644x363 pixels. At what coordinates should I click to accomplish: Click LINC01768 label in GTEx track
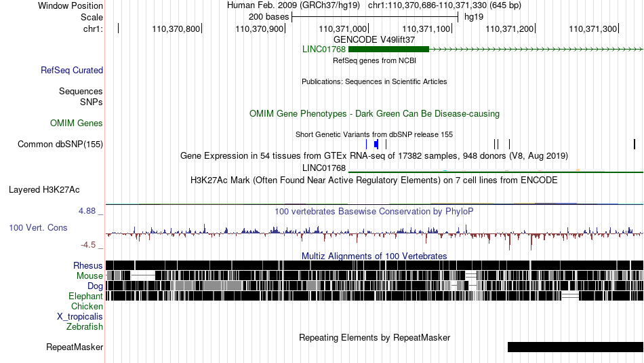click(324, 168)
